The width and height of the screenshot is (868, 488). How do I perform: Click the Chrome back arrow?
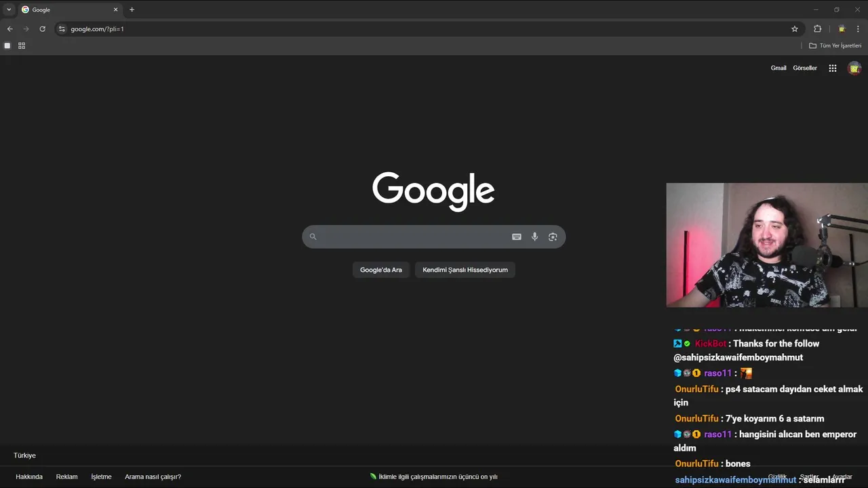point(9,29)
